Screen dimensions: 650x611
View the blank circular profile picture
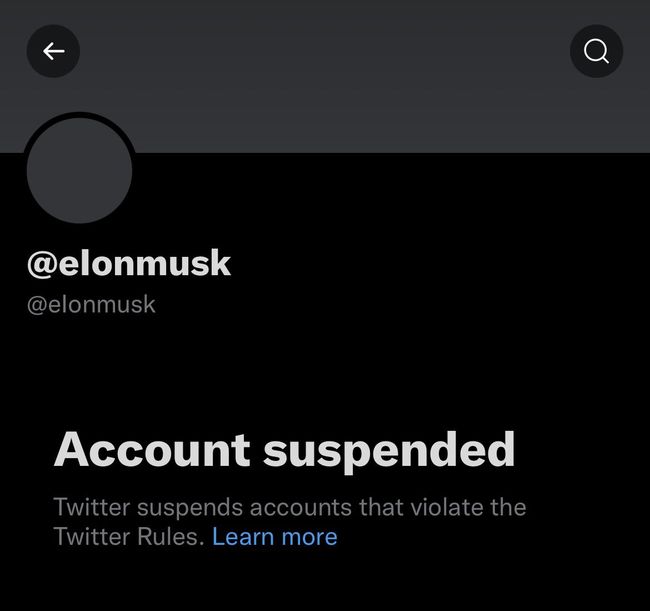79,170
